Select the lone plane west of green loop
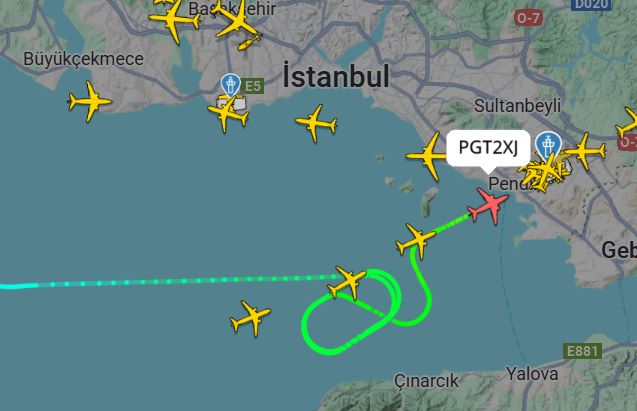 tap(250, 318)
